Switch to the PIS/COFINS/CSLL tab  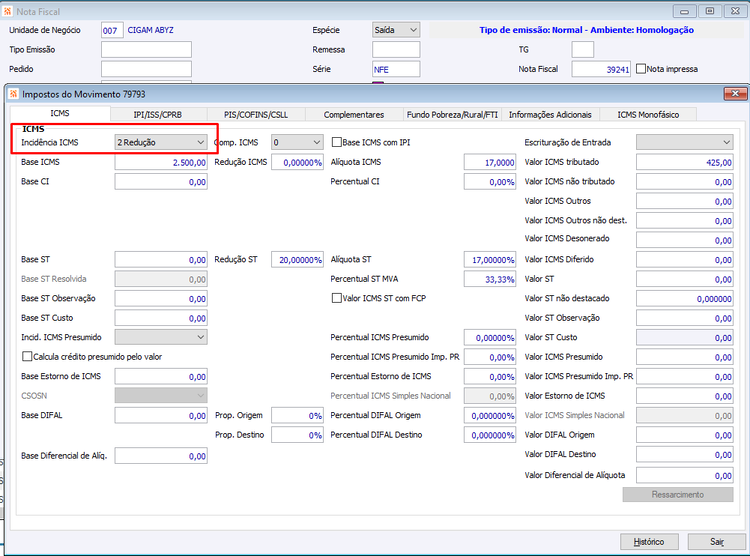(256, 115)
